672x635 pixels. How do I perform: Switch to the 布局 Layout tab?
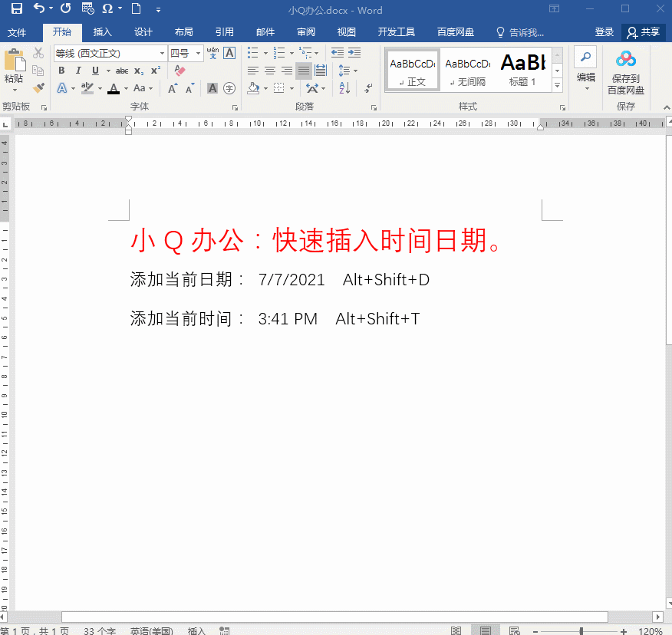coord(184,32)
